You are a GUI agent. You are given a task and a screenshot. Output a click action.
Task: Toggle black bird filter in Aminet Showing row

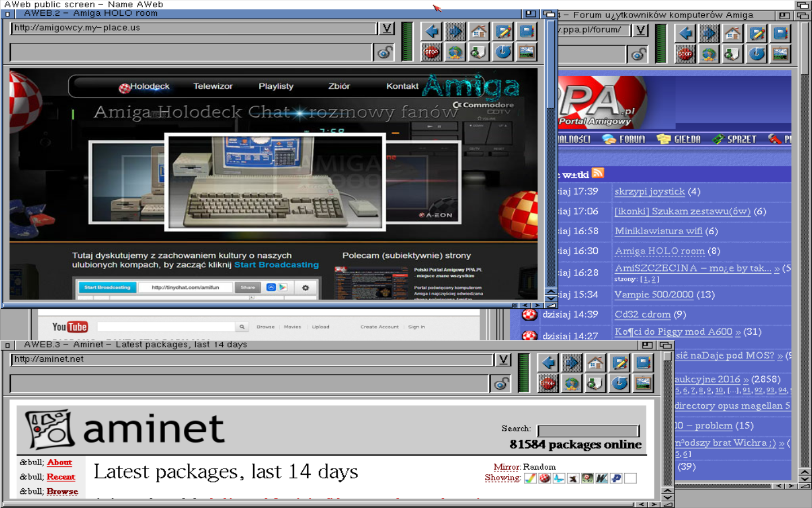tap(573, 478)
